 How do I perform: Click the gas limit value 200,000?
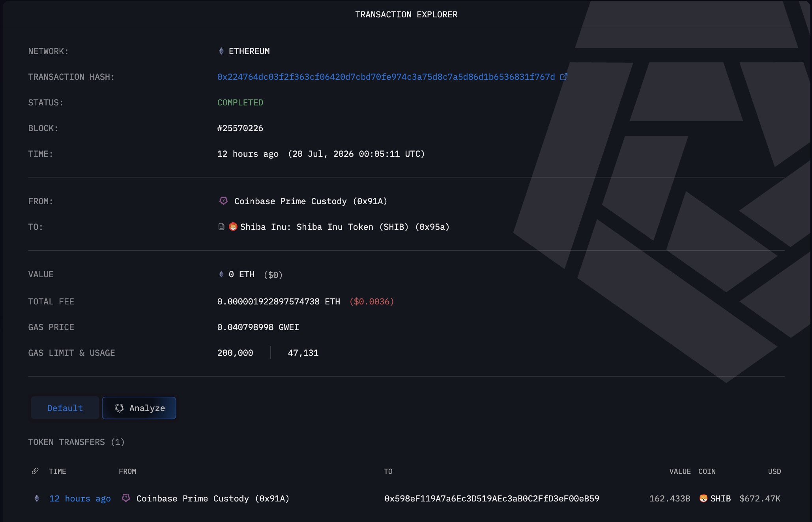point(235,353)
